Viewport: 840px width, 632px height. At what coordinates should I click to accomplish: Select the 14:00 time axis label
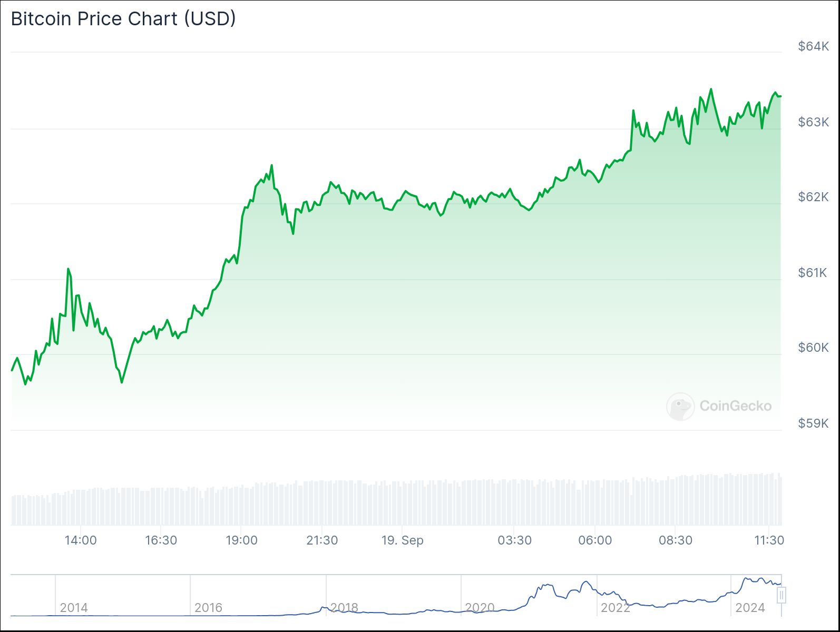pyautogui.click(x=81, y=540)
